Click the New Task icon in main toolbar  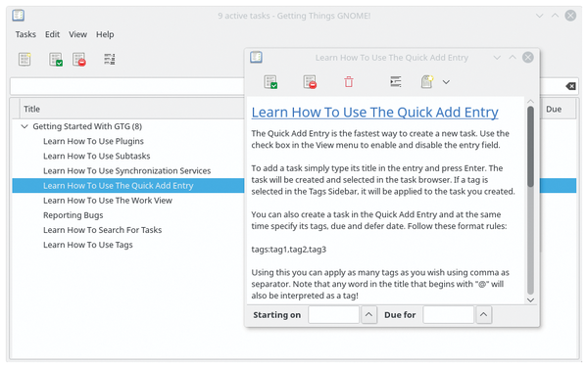[x=24, y=59]
